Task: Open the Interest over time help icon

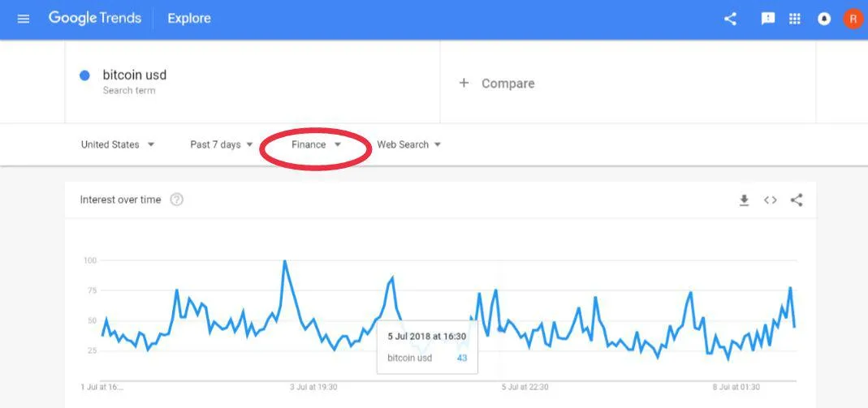Action: (x=176, y=200)
